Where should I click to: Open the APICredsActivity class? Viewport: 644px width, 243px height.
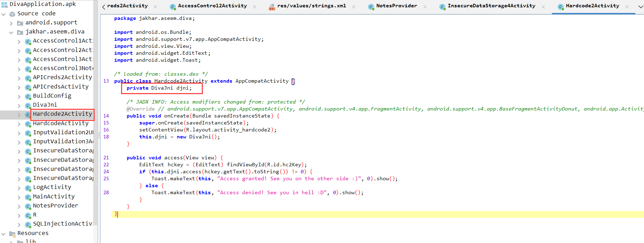61,86
